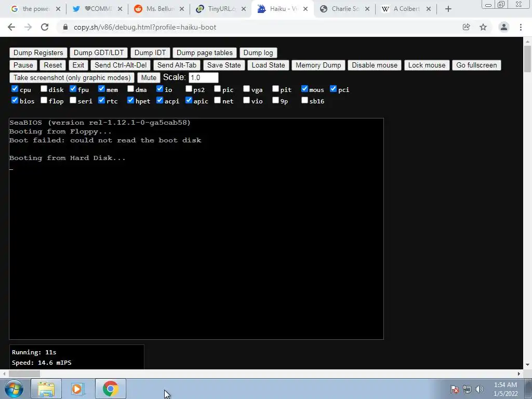The image size is (532, 399).
Task: Reset the emulator
Action: point(52,65)
